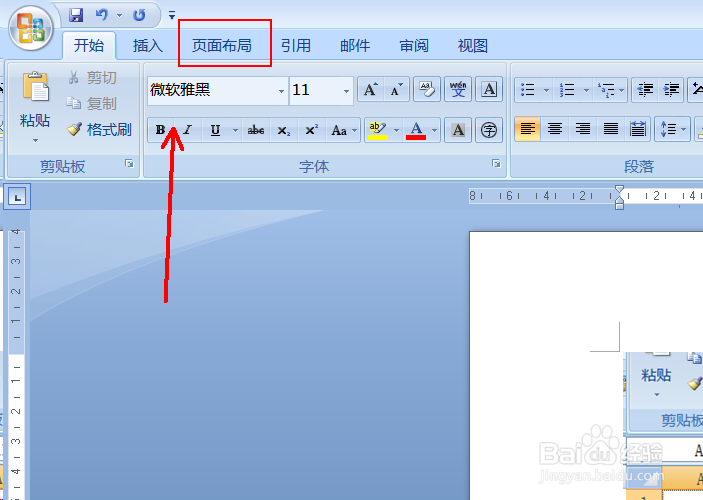This screenshot has height=500, width=703.
Task: Apply red font color
Action: [x=416, y=130]
